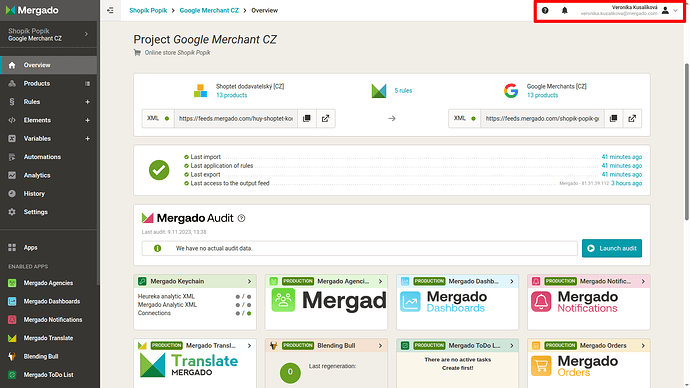Click the Google Merchants G logo
The width and height of the screenshot is (690, 388).
[511, 91]
